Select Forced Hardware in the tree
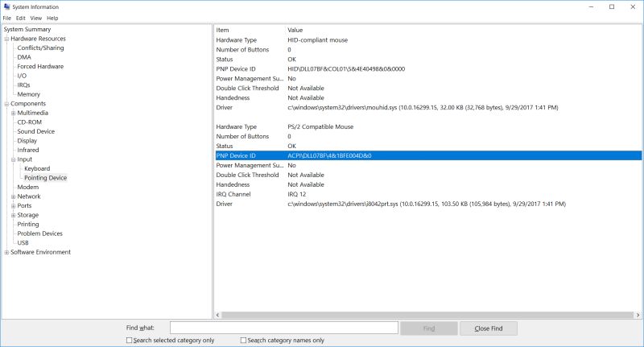The image size is (644, 347). 40,67
